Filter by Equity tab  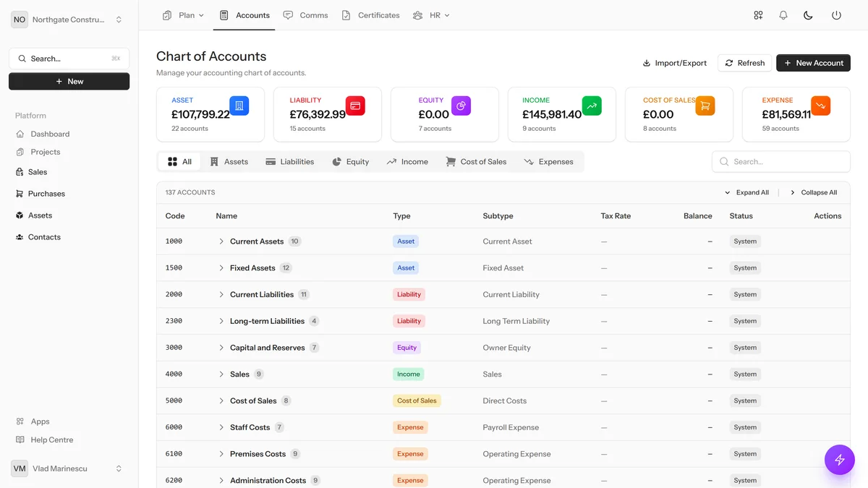click(350, 162)
